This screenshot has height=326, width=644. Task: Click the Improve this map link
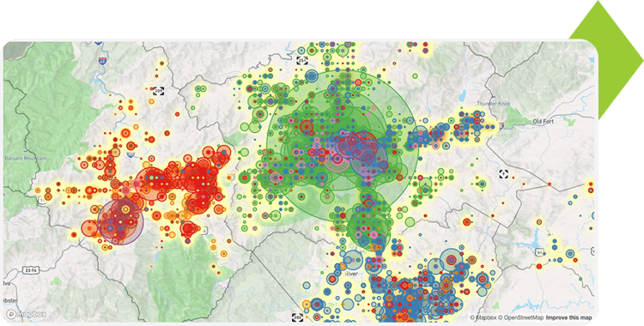coord(568,317)
